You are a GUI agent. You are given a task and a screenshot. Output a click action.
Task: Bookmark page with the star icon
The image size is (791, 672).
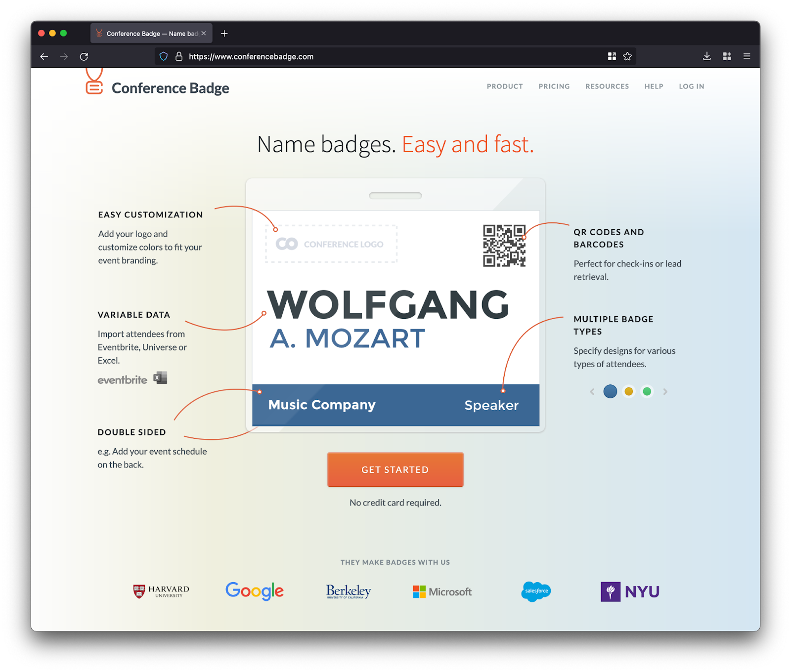[x=627, y=56]
